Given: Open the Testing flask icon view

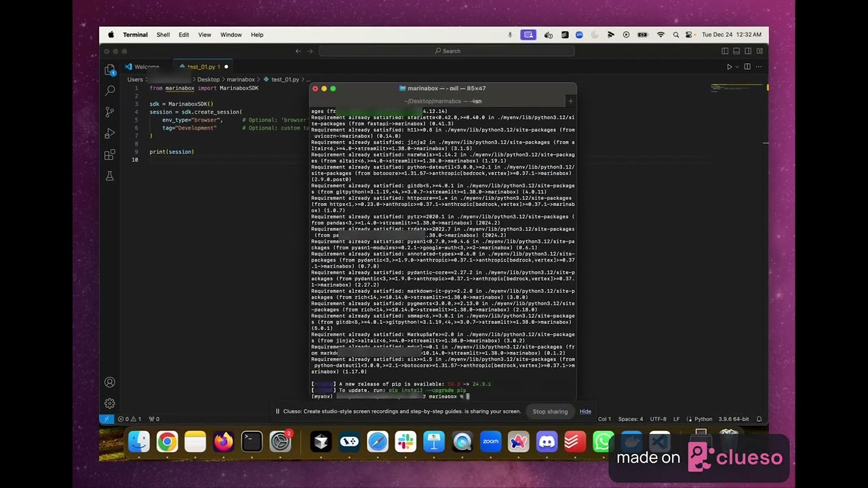Looking at the screenshot, I should (x=110, y=176).
